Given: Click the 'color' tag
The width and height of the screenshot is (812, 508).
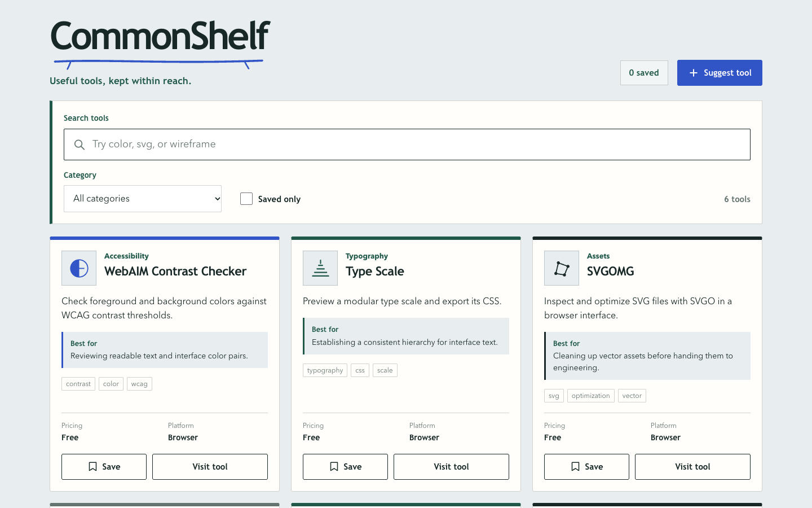Looking at the screenshot, I should point(111,384).
